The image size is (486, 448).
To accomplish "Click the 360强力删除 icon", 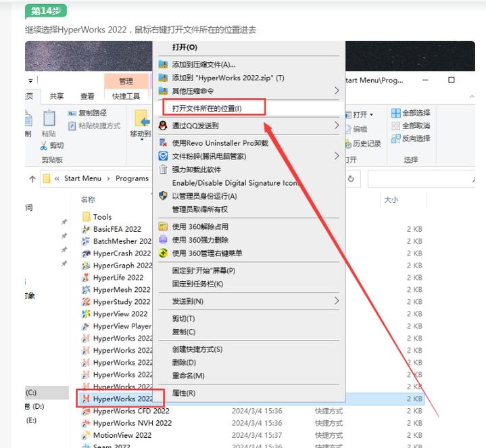I will (163, 239).
